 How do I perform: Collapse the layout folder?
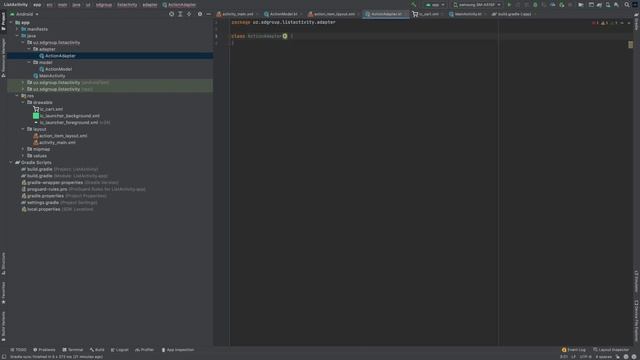[x=23, y=129]
